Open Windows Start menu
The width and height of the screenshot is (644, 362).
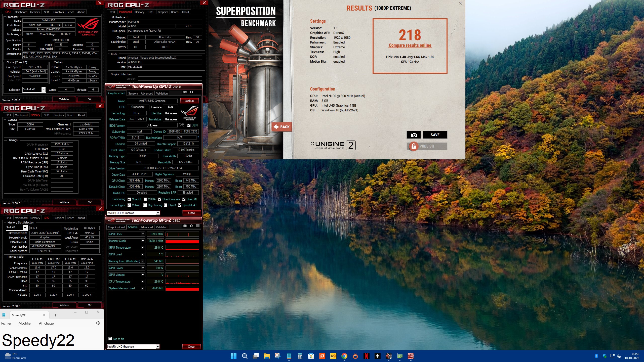click(x=233, y=356)
